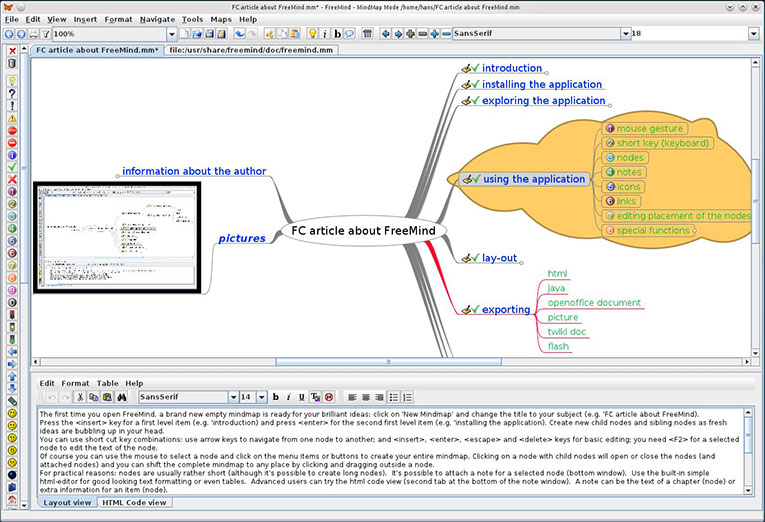The image size is (765, 522).
Task: Click the horizontal scrollbar thumb of the map
Action: click(388, 362)
